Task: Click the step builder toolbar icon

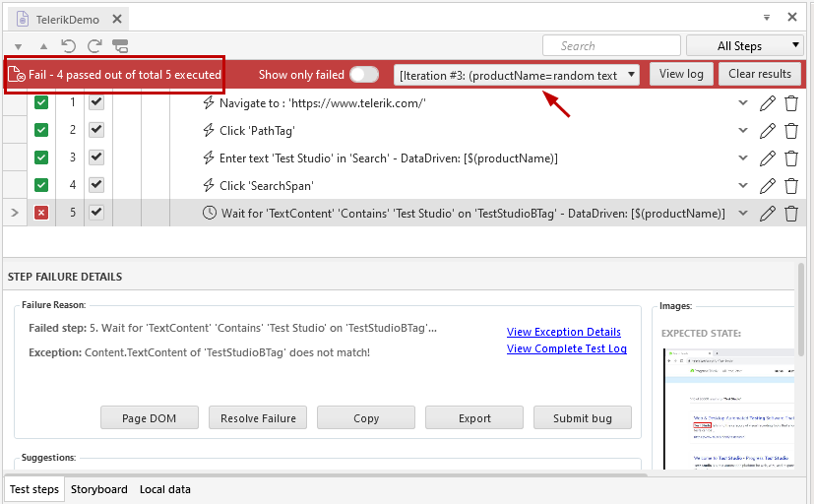Action: (x=120, y=46)
